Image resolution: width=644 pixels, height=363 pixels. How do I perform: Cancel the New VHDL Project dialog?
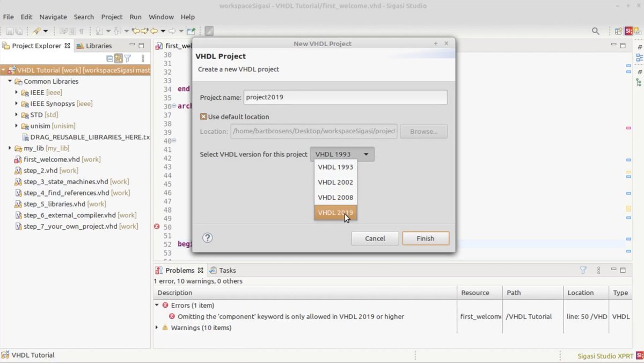click(375, 238)
